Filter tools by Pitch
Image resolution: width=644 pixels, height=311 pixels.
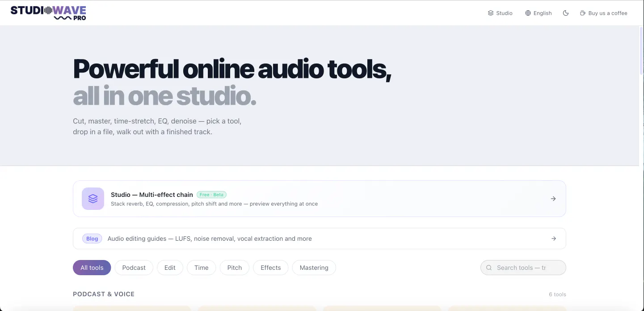point(235,268)
